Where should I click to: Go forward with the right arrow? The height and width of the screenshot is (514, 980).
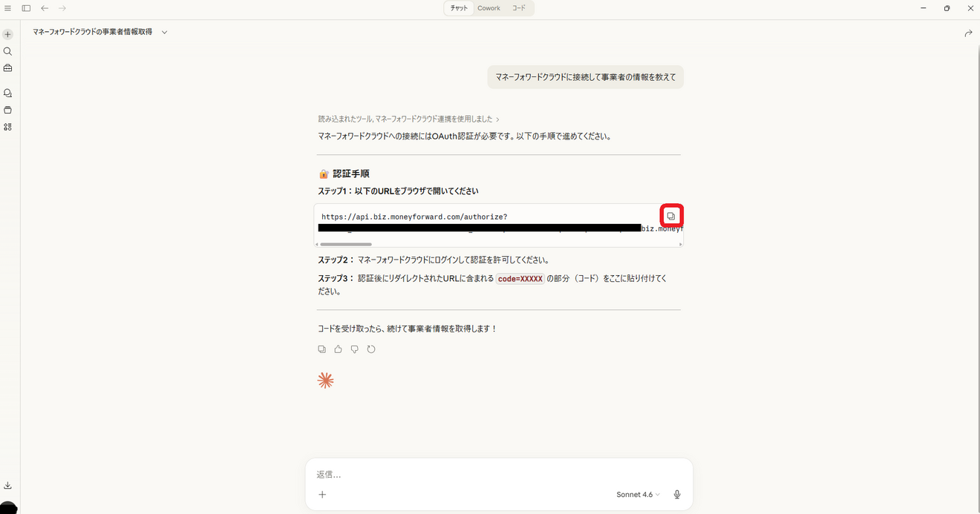click(x=62, y=8)
